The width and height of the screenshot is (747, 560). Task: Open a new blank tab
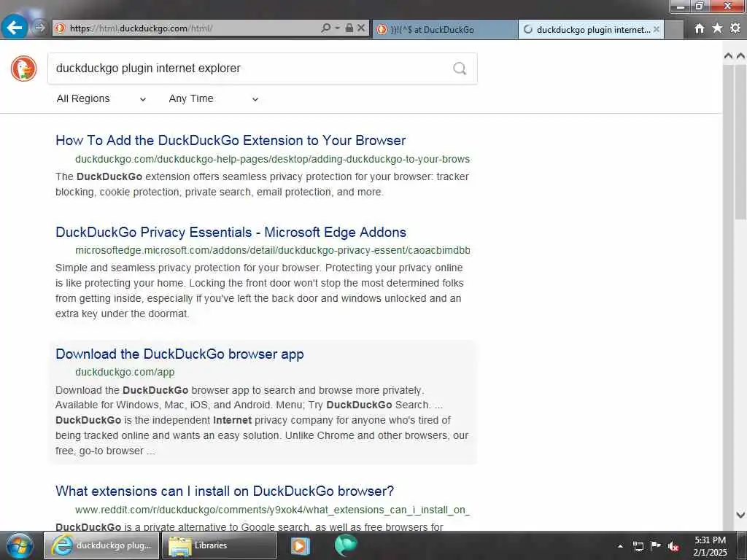(x=673, y=29)
